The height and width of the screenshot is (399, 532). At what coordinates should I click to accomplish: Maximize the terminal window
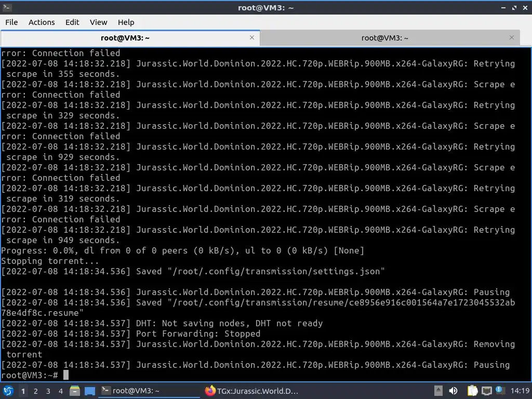(x=514, y=7)
